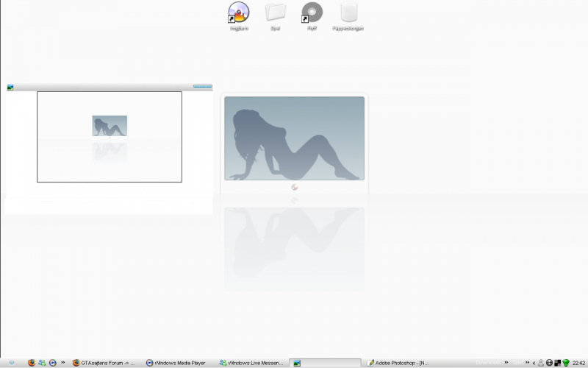Click the clock showing 22:42

point(579,363)
